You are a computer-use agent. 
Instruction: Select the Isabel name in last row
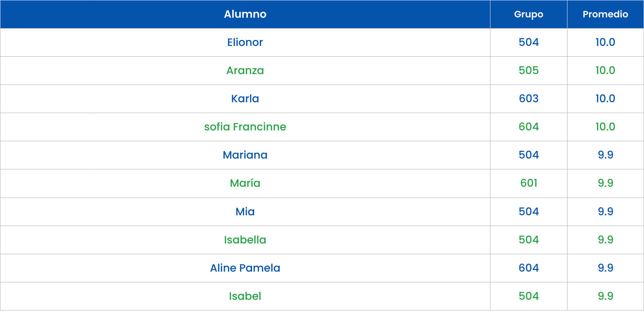click(x=245, y=296)
